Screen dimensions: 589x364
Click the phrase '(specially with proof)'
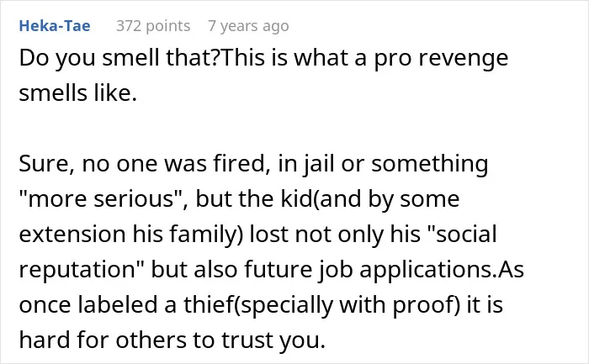tap(347, 304)
